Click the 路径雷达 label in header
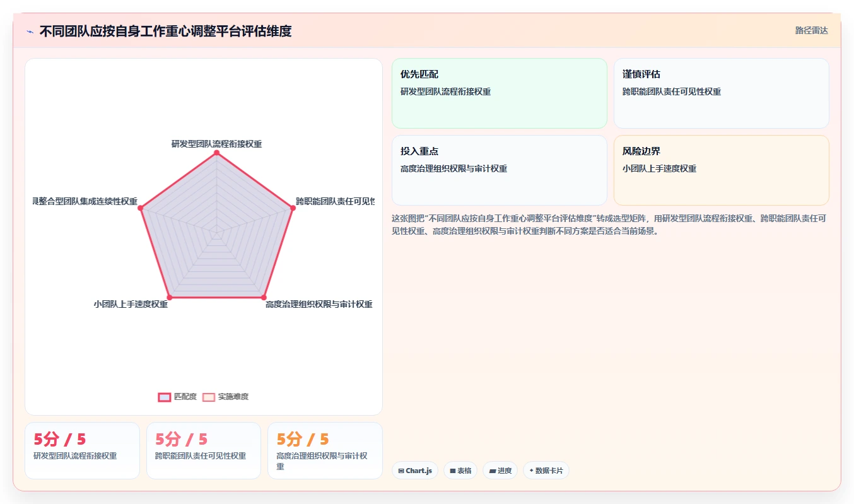This screenshot has width=854, height=504. click(x=812, y=30)
